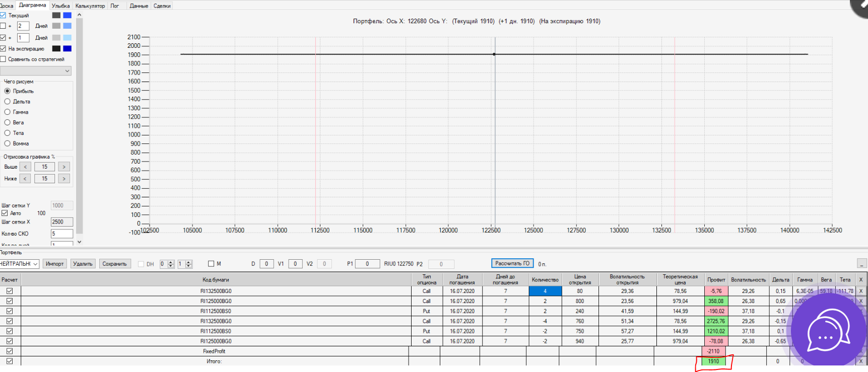Image resolution: width=868 pixels, height=372 pixels.
Task: Click the D input field
Action: click(x=266, y=264)
